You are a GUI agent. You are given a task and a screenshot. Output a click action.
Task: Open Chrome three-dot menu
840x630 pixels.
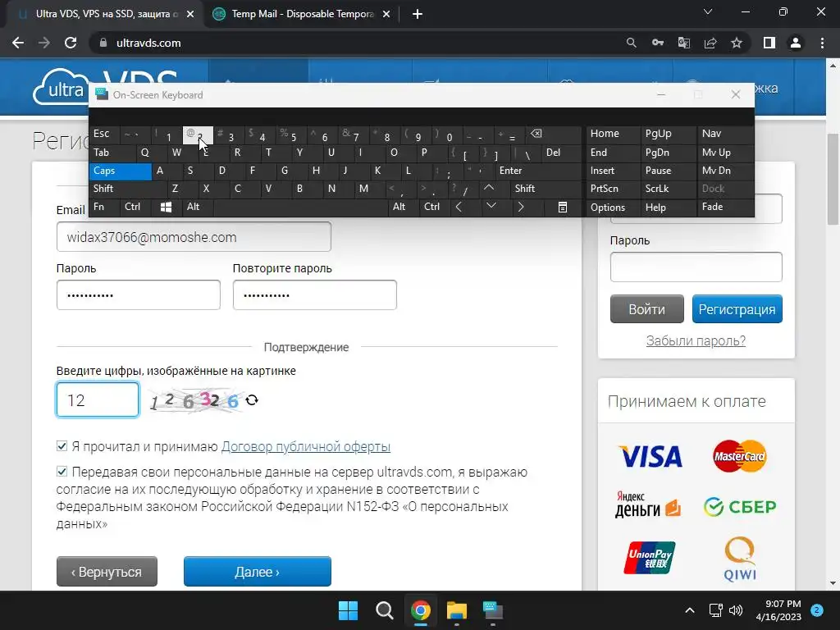[822, 43]
